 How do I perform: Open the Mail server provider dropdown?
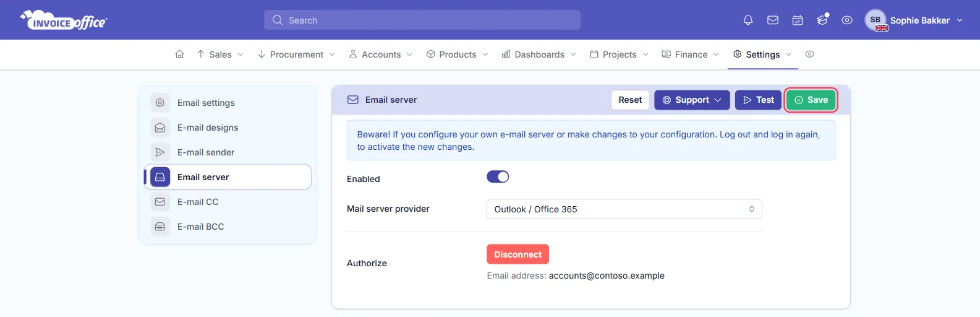click(624, 209)
